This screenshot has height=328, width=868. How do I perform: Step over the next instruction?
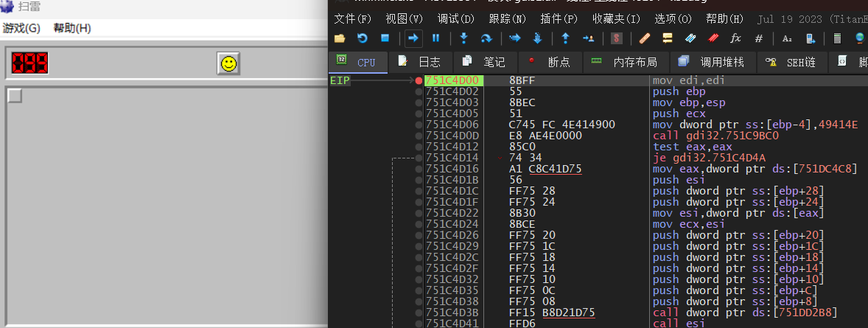pyautogui.click(x=486, y=38)
